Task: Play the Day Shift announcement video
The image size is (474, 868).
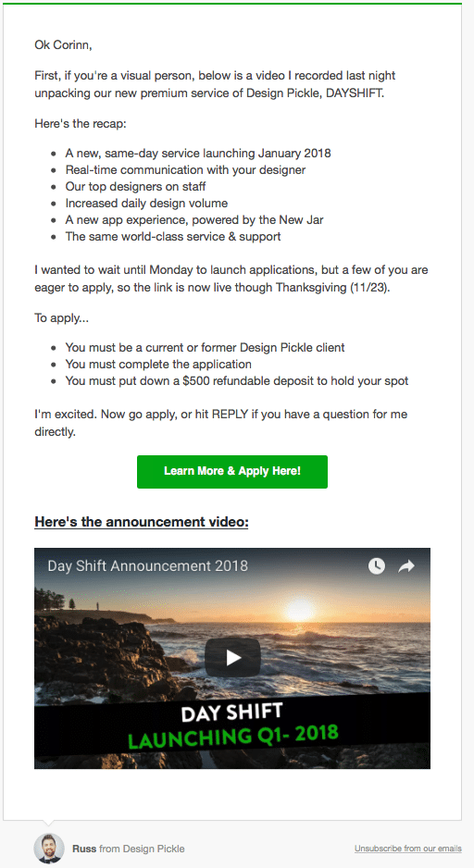Action: 232,657
